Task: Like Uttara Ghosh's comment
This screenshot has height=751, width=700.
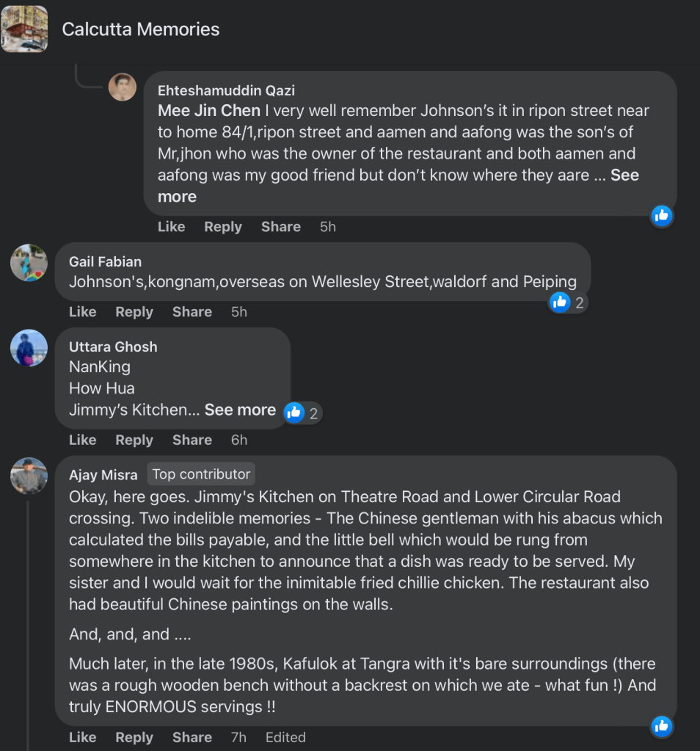Action: (x=82, y=440)
